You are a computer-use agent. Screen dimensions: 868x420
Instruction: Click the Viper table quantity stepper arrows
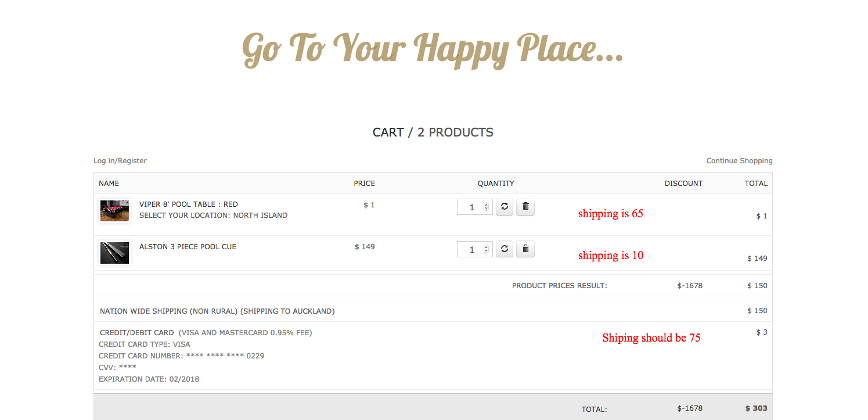point(487,207)
